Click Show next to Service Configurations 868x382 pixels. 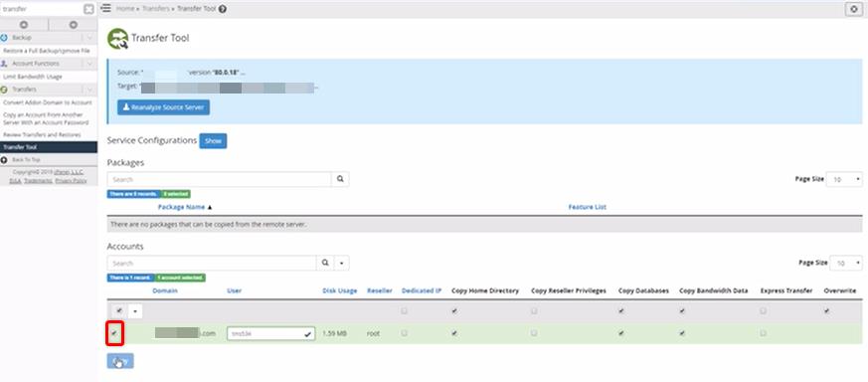(213, 141)
